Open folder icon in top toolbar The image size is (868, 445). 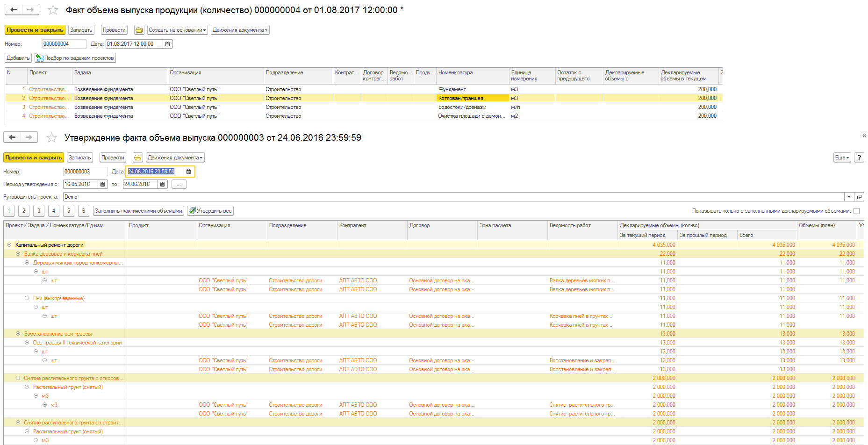pos(139,30)
